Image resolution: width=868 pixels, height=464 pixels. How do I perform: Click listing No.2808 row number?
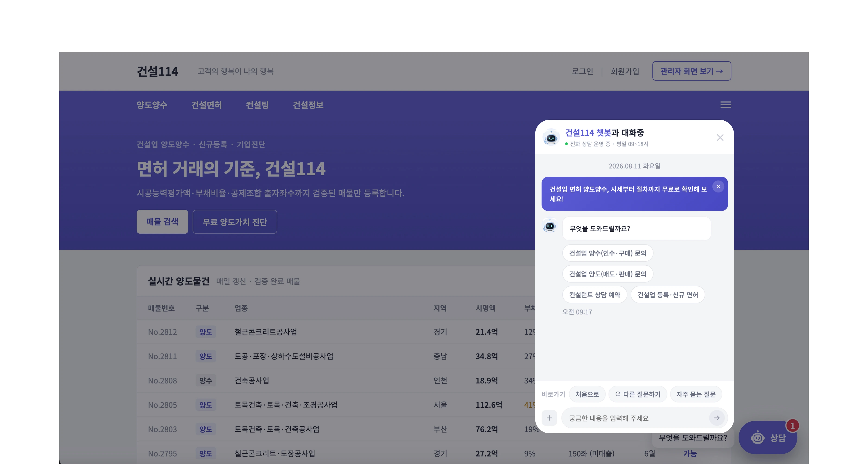(x=163, y=380)
